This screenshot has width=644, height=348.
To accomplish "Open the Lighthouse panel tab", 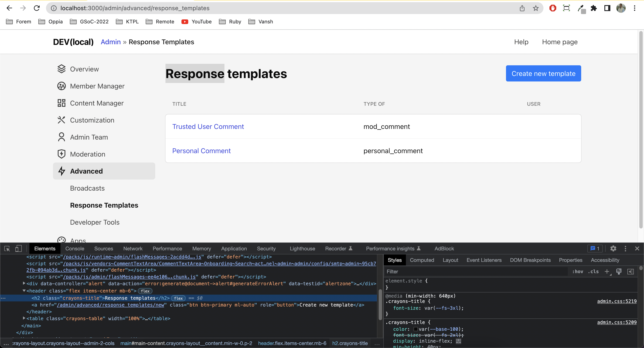I will 302,248.
